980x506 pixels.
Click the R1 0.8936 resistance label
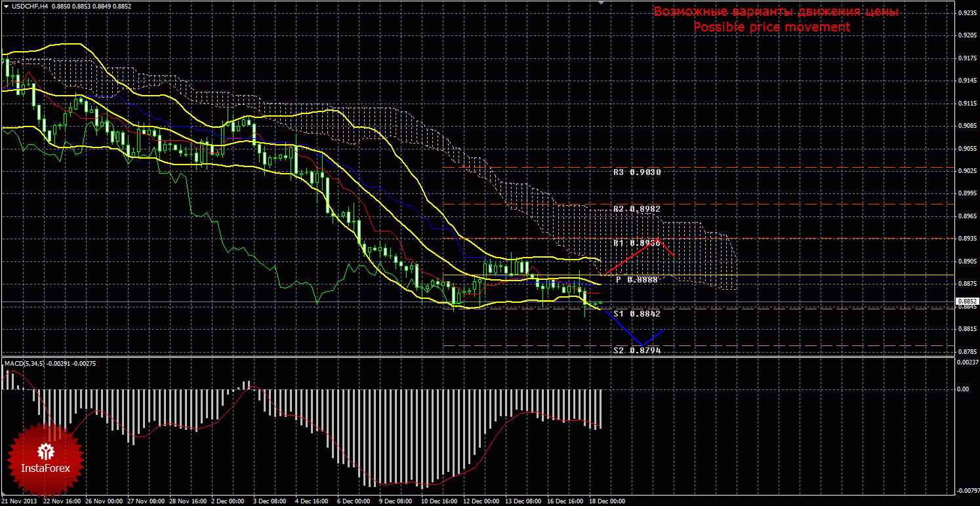coord(637,243)
